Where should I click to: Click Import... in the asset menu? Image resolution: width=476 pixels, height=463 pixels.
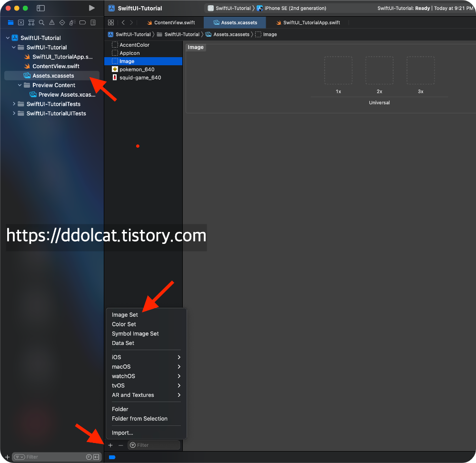[122, 433]
